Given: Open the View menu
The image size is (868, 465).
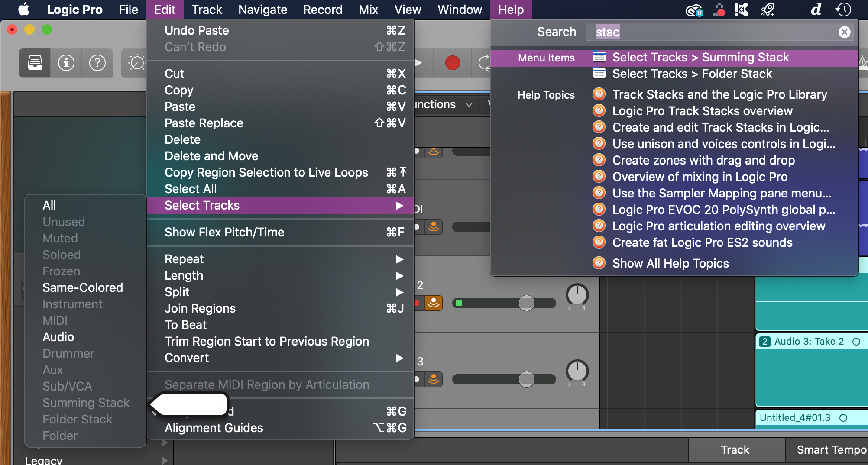Looking at the screenshot, I should 408,10.
